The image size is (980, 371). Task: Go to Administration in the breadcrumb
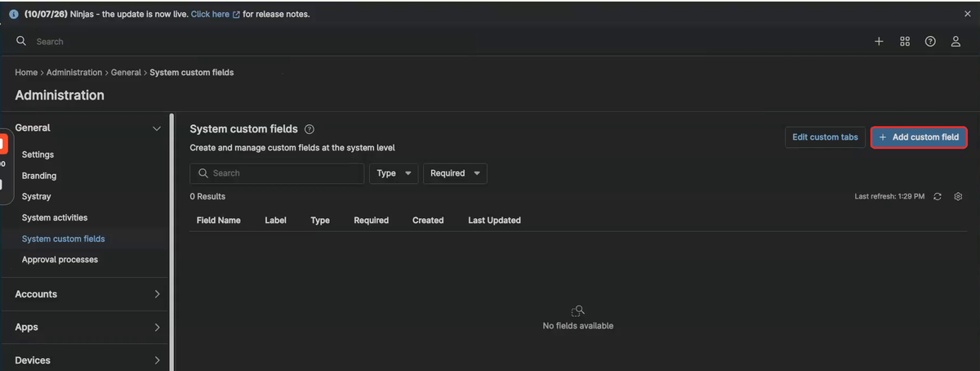[x=74, y=73]
